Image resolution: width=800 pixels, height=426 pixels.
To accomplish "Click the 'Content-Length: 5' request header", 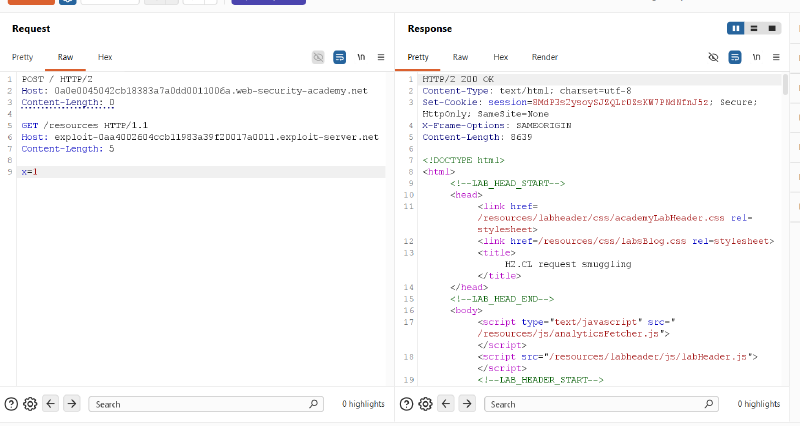I will coord(68,148).
